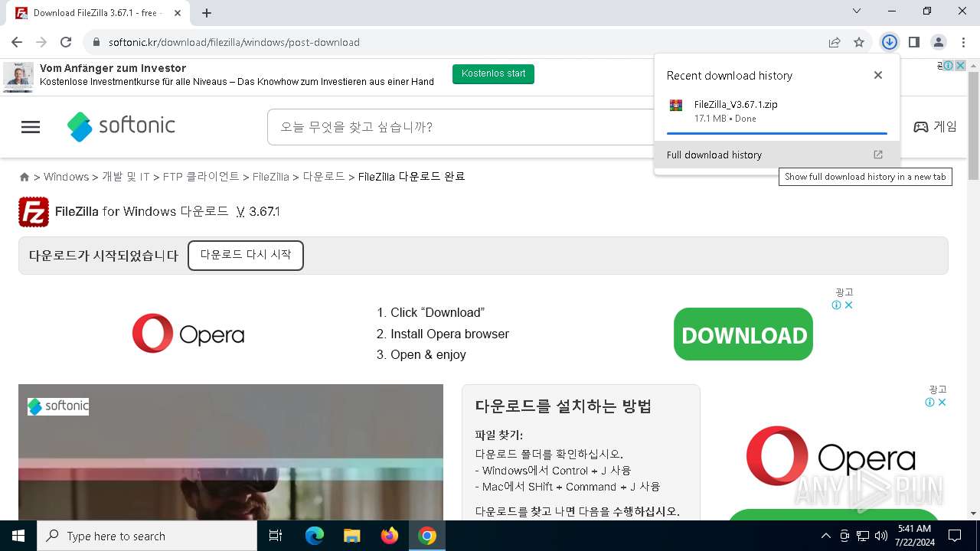Open a new browser tab
This screenshot has width=980, height=551.
click(x=207, y=13)
